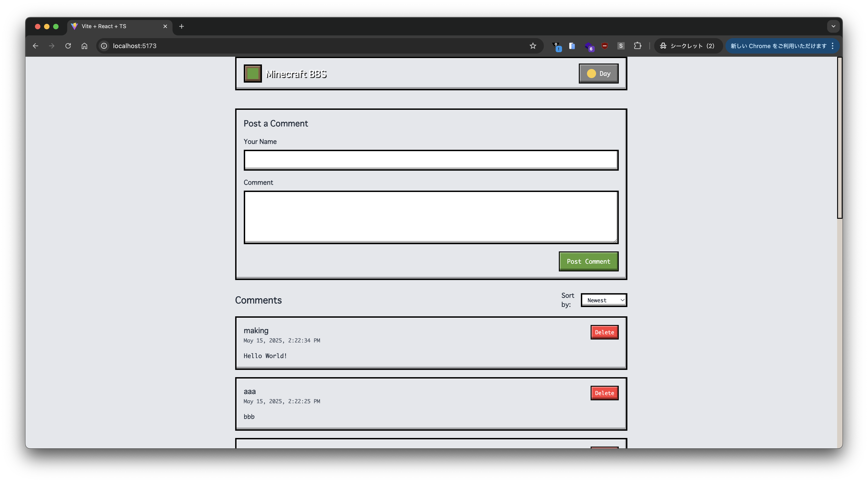Open a new tab with plus button
The width and height of the screenshot is (868, 482).
(x=181, y=26)
